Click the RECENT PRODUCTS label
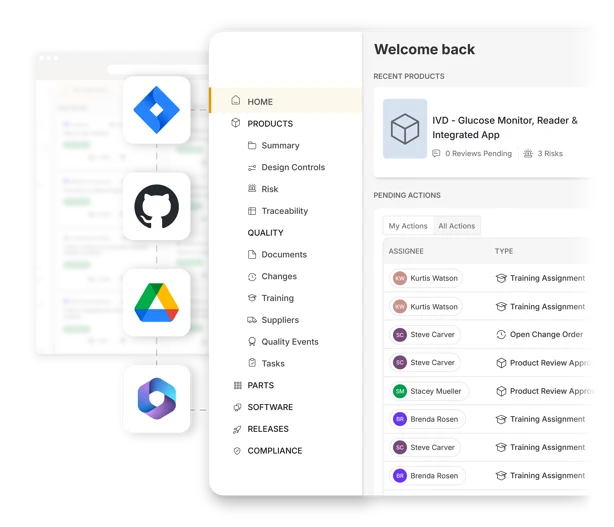This screenshot has width=614, height=527. coord(409,76)
